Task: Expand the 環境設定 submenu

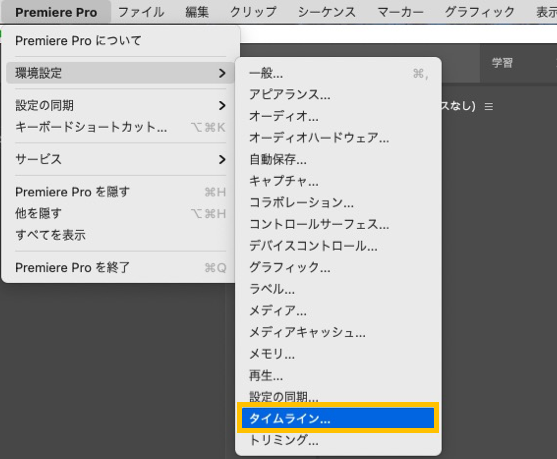Action: point(120,73)
